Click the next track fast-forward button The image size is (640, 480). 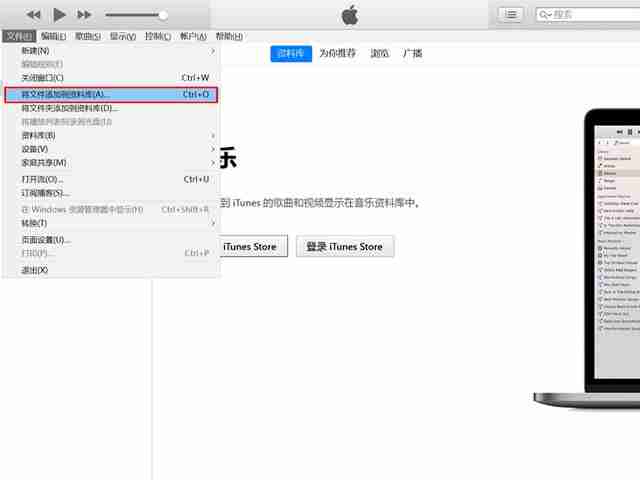coord(84,15)
